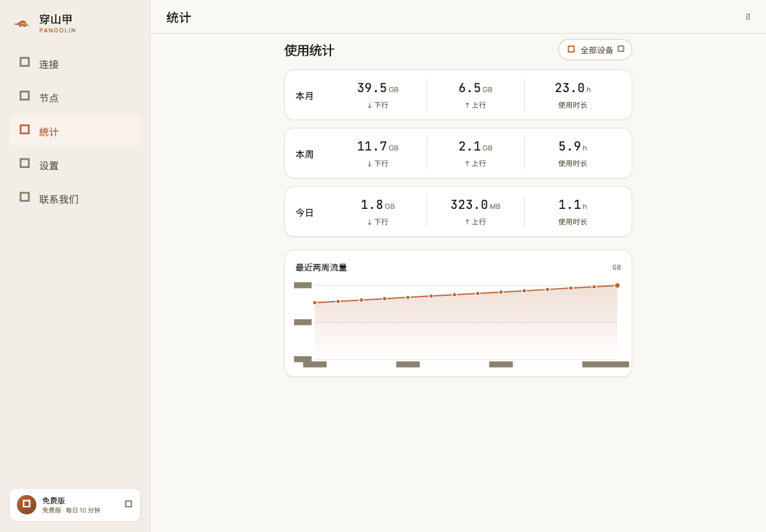The width and height of the screenshot is (766, 532).
Task: Click the icon beside 节点
Action: (x=25, y=95)
